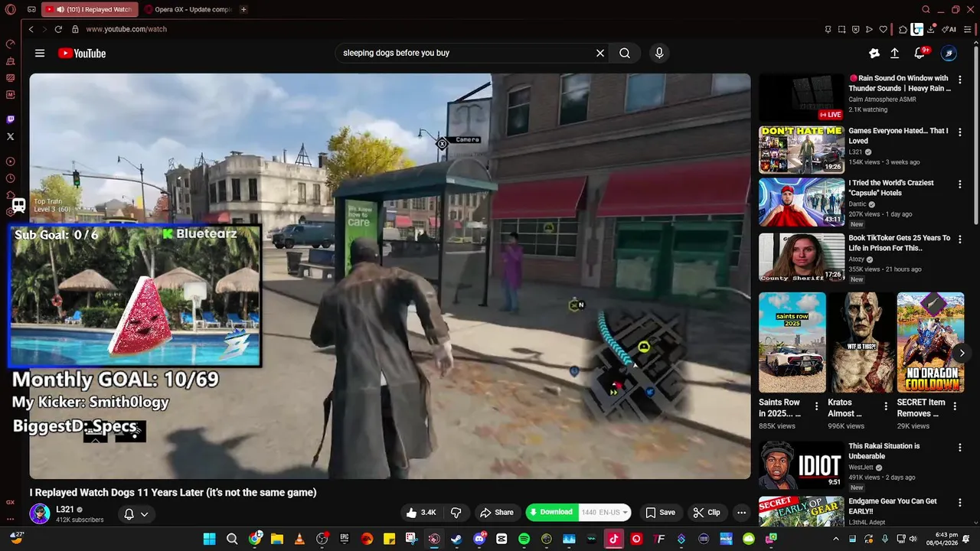
Task: Open the Opera tab search magnifier
Action: 926,10
